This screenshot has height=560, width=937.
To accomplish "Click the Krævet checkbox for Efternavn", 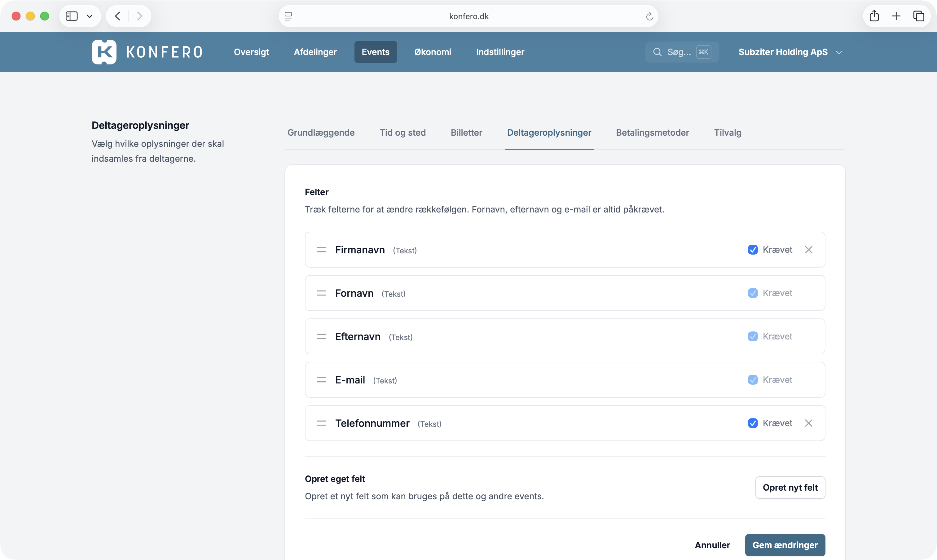I will [x=752, y=337].
